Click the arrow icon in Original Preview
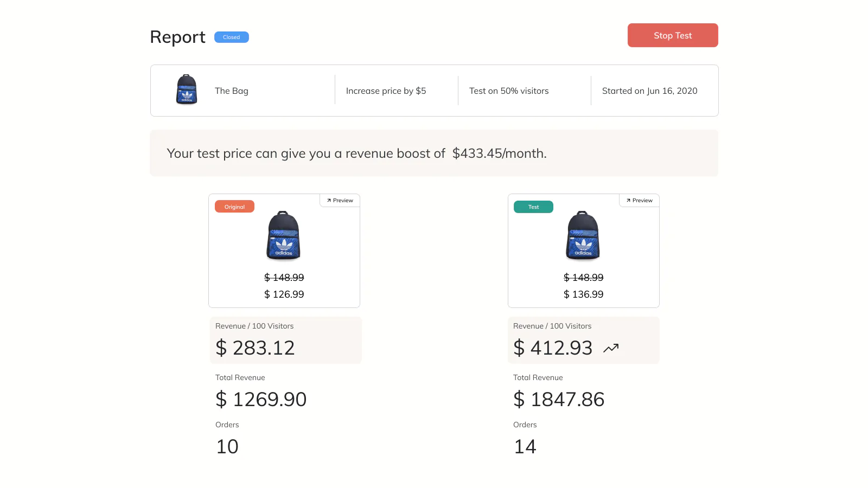This screenshot has height=488, width=868. point(329,201)
